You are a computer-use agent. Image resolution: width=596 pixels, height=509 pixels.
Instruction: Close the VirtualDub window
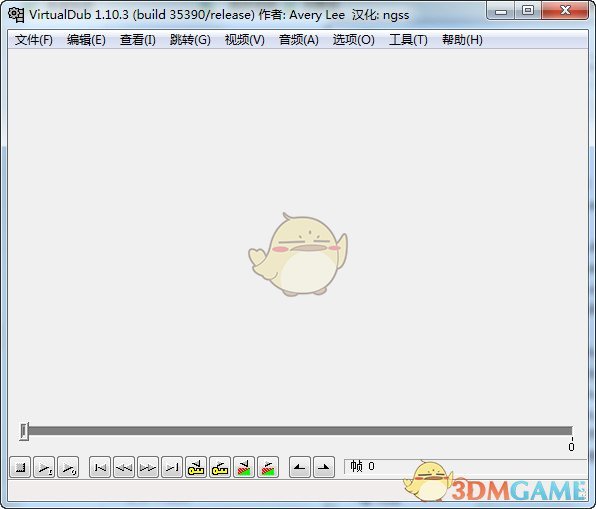click(x=565, y=11)
